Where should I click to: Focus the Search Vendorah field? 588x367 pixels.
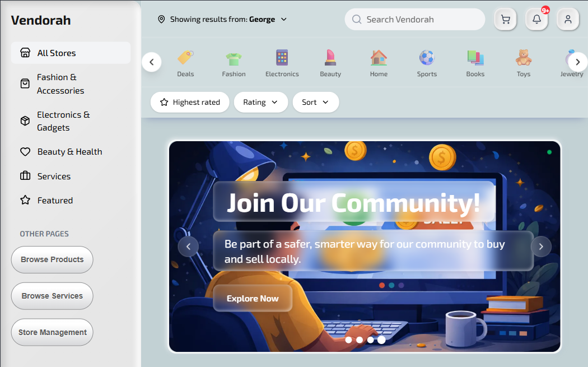click(415, 19)
